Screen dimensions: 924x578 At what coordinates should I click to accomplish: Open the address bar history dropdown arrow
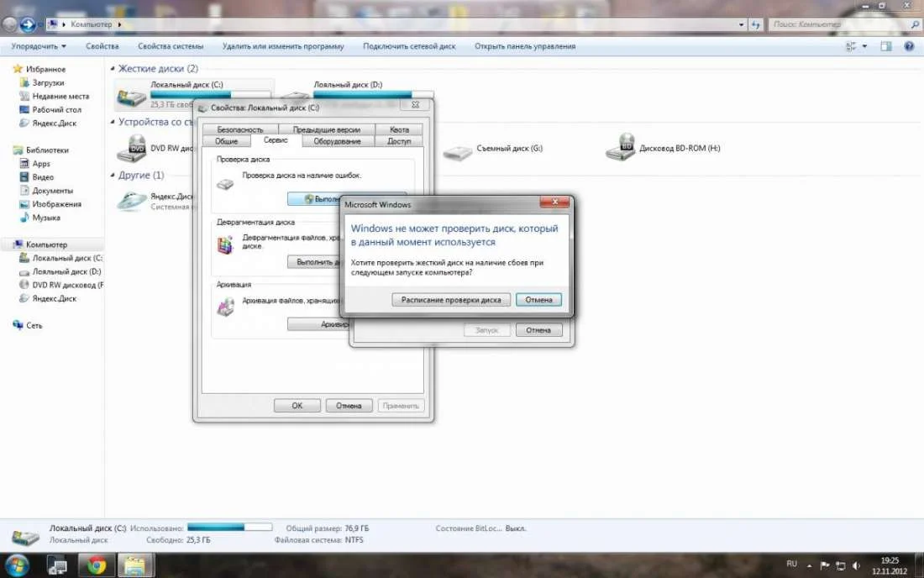pos(742,24)
